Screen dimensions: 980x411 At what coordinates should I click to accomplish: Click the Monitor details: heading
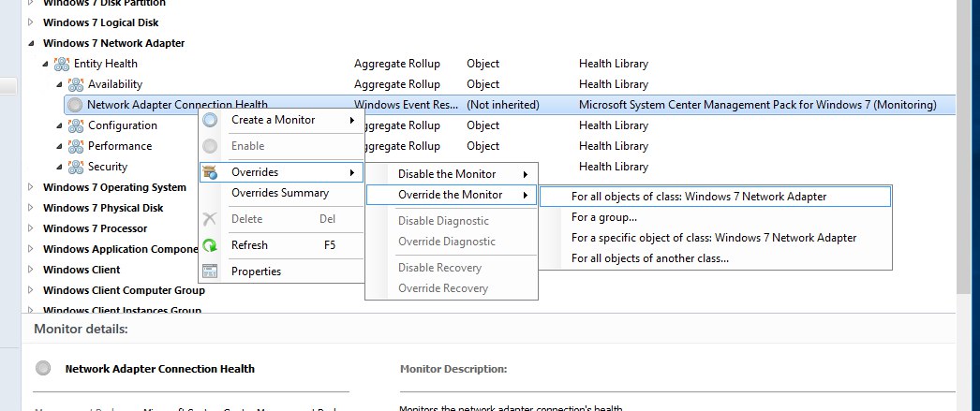point(81,329)
